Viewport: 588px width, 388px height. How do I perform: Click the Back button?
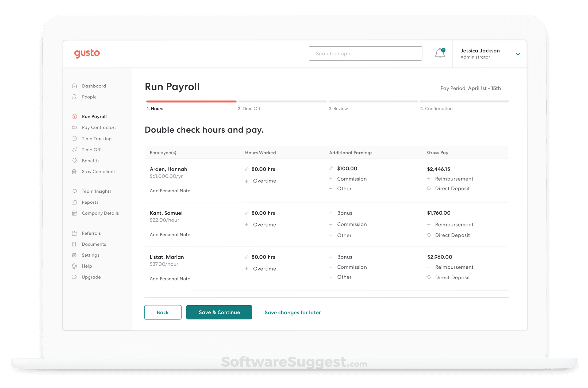tap(163, 312)
